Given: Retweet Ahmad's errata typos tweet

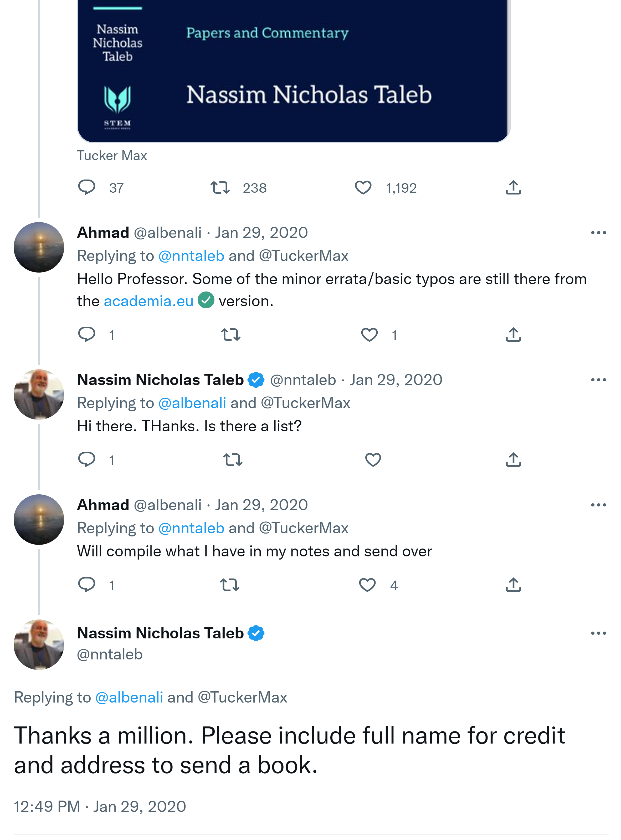Looking at the screenshot, I should pos(230,335).
